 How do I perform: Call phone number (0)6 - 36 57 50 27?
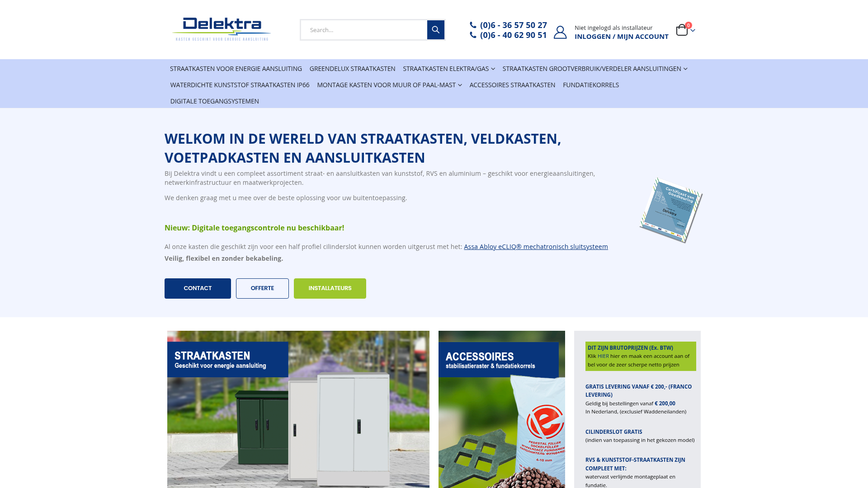(x=514, y=25)
